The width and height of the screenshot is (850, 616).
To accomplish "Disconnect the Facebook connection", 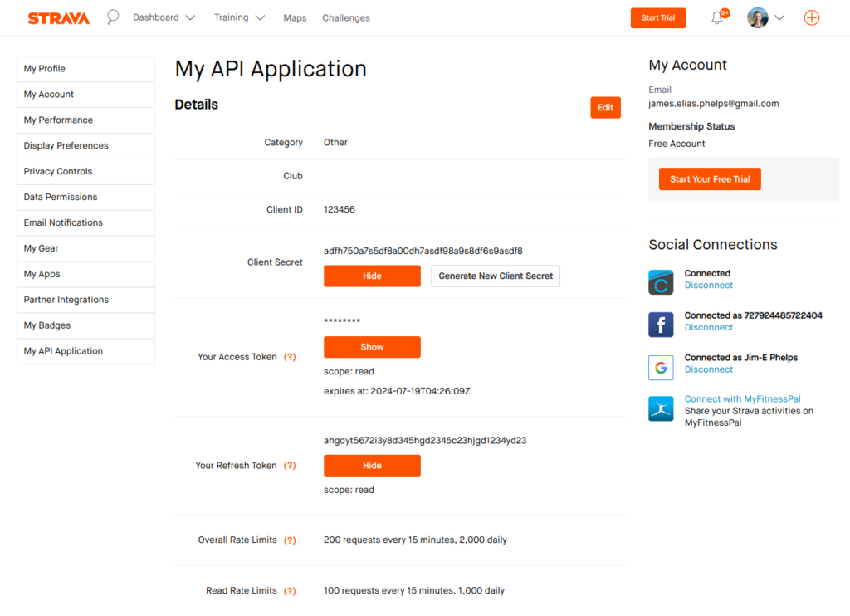I will pos(709,328).
